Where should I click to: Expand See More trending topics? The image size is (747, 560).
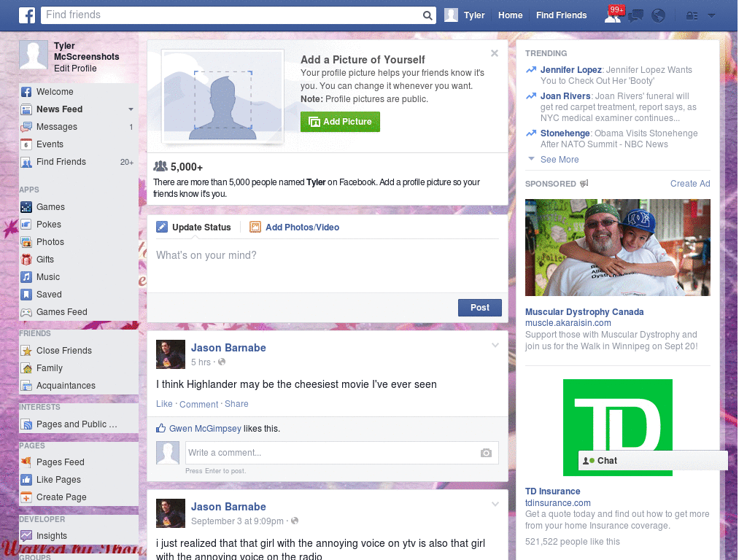coord(560,160)
